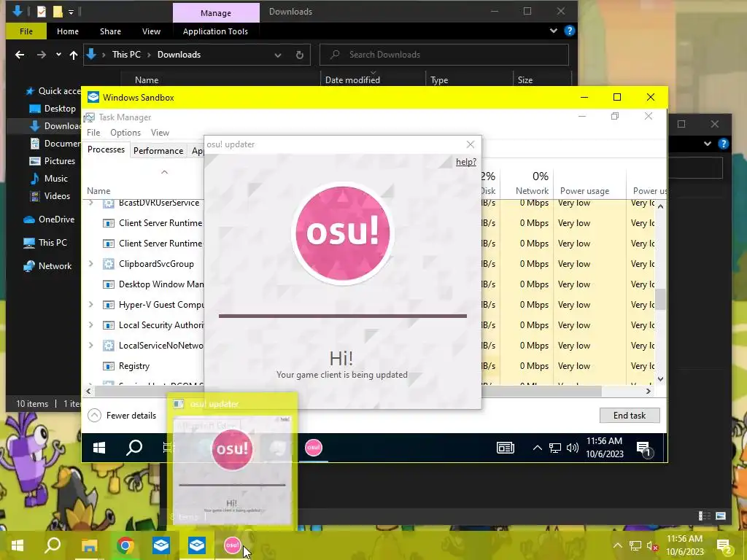Expand ClipboardSvcGroup process row

tap(91, 264)
